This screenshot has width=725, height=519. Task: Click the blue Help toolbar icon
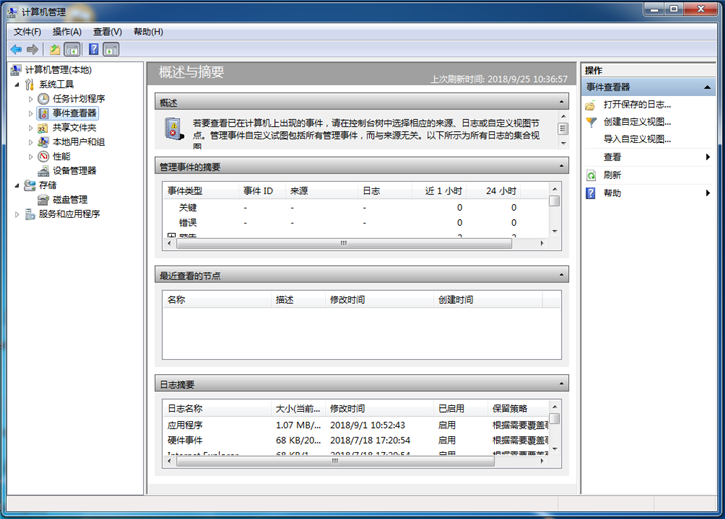(x=94, y=49)
